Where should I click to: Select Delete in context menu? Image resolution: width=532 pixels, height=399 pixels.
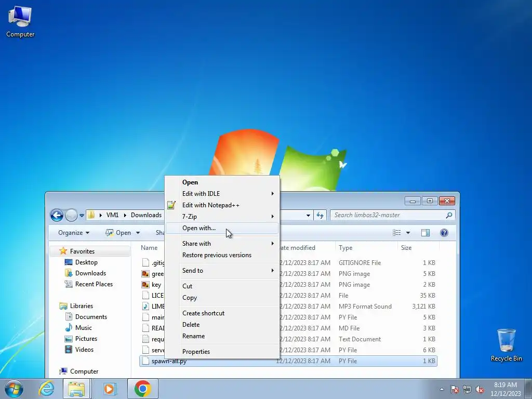tap(222, 325)
